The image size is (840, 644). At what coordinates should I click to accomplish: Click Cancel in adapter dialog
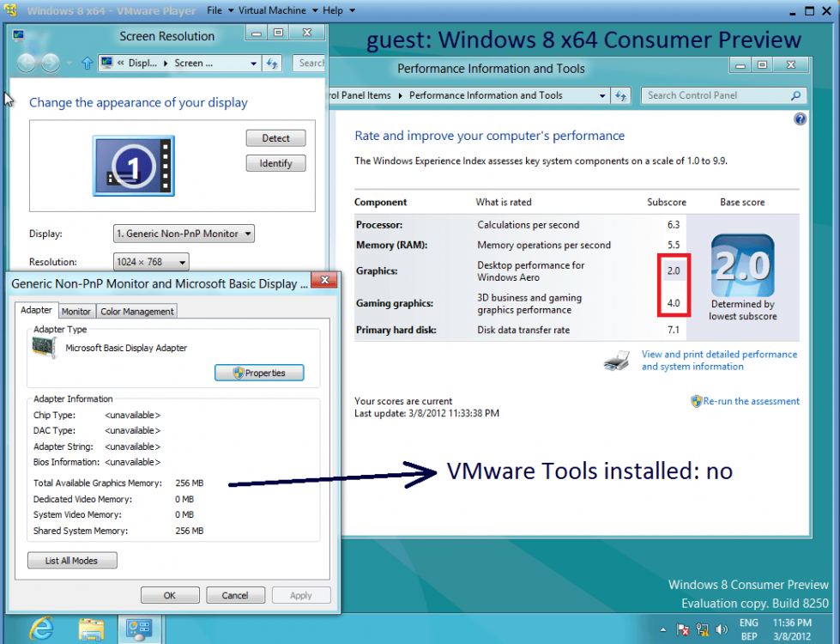click(x=235, y=595)
